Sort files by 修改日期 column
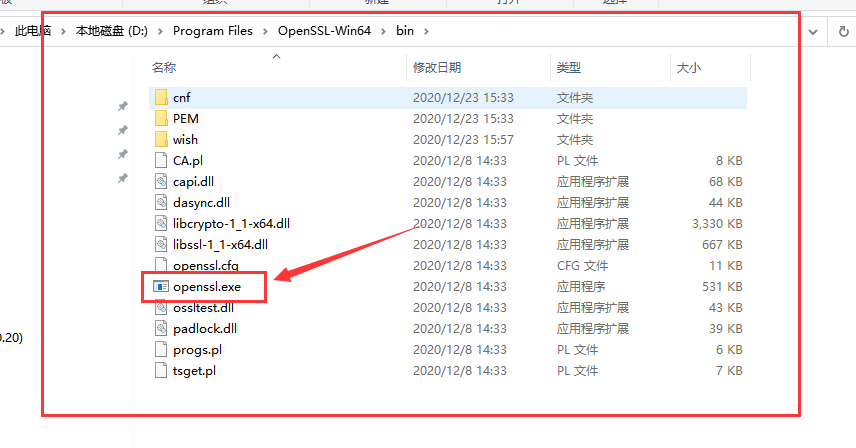 coord(437,68)
